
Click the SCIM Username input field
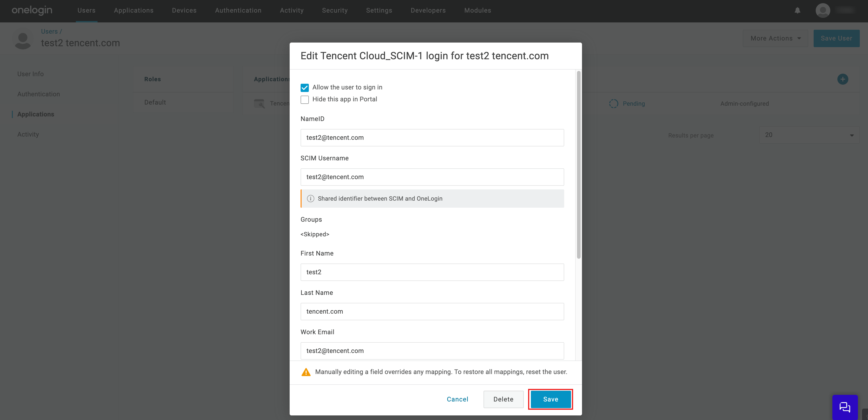(x=432, y=177)
